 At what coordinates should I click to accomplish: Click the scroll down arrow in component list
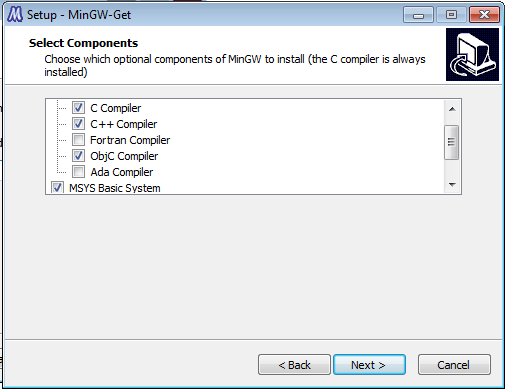point(452,184)
